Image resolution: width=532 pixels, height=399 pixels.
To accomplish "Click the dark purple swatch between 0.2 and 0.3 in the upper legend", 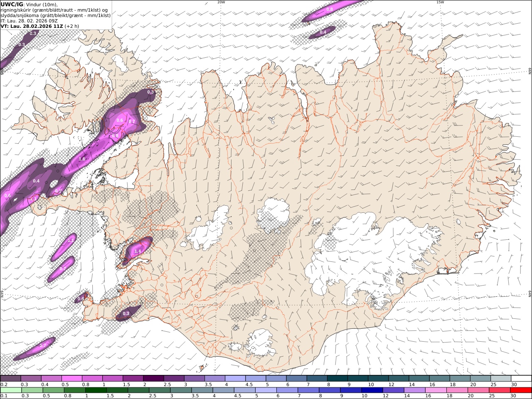I will click(10, 379).
